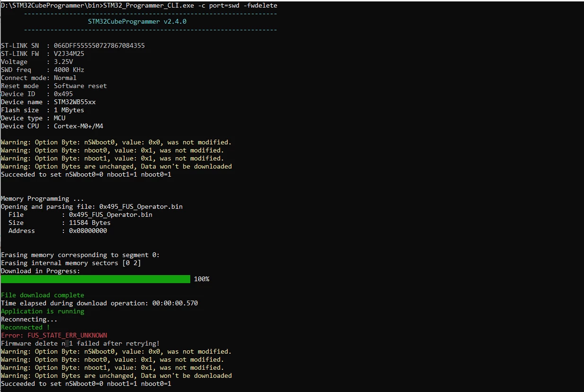Screen dimensions: 584x392
Task: Click the Voltage 3.25V line
Action: pos(37,62)
